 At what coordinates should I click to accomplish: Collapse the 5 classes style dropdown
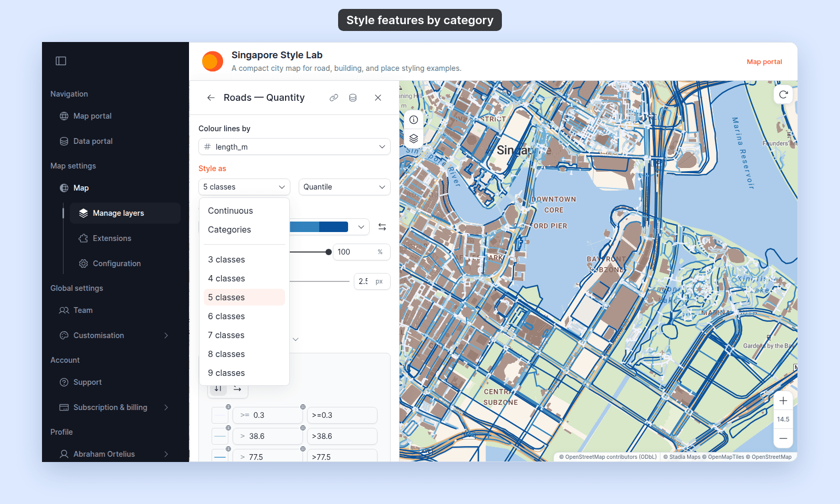[244, 187]
